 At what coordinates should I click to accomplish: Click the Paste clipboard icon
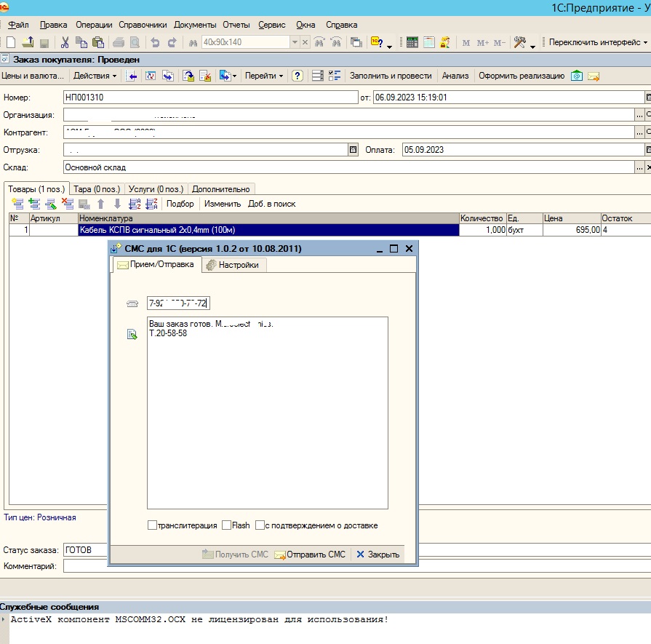[98, 42]
